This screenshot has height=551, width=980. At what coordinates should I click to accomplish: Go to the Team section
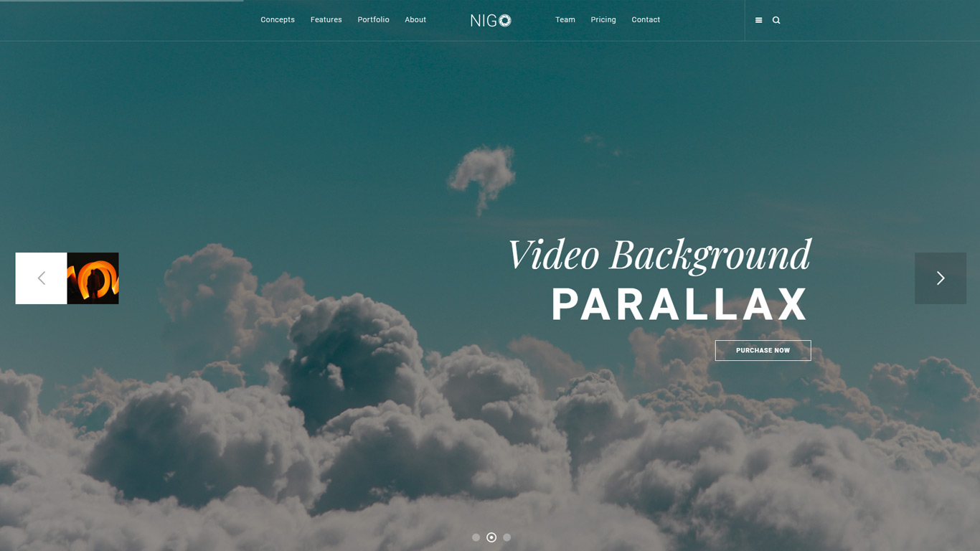pyautogui.click(x=565, y=20)
